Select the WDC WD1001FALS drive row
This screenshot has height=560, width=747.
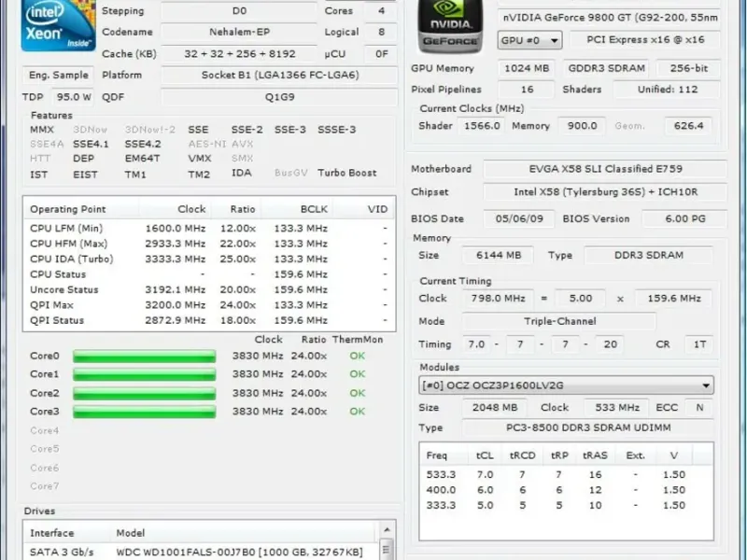(201, 553)
